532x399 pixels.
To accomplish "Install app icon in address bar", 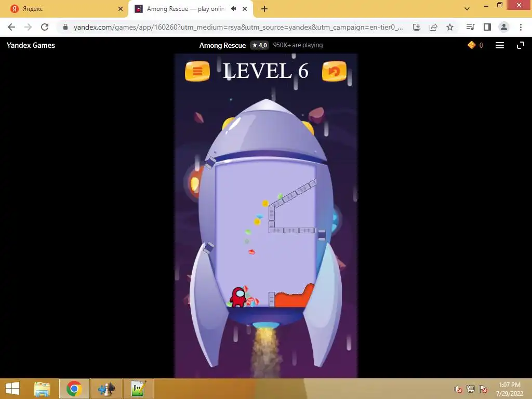I will click(x=417, y=27).
